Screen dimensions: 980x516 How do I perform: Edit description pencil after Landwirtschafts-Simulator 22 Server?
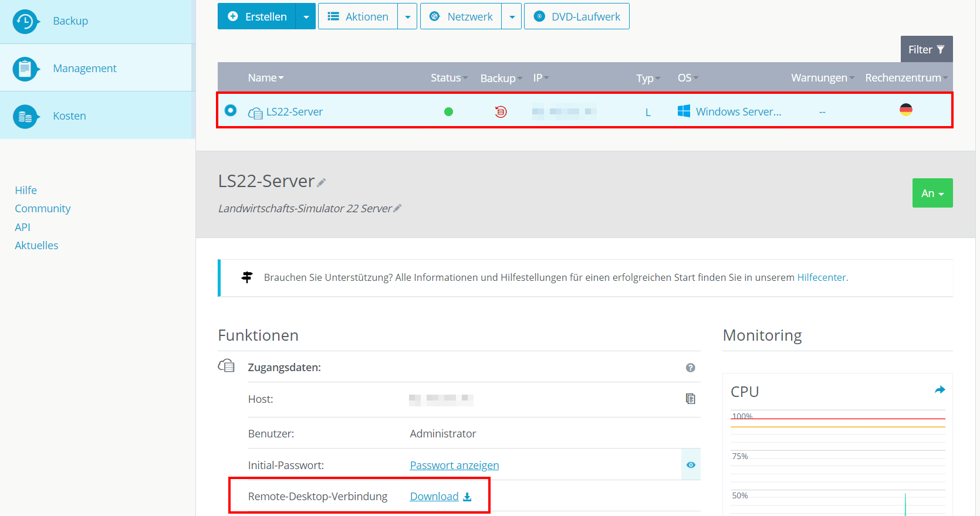(397, 208)
